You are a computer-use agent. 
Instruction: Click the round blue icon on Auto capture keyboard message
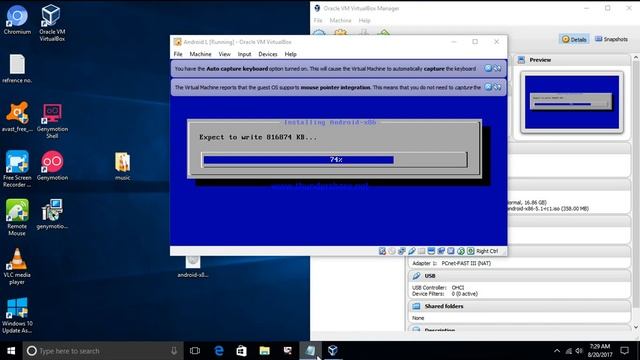click(488, 68)
